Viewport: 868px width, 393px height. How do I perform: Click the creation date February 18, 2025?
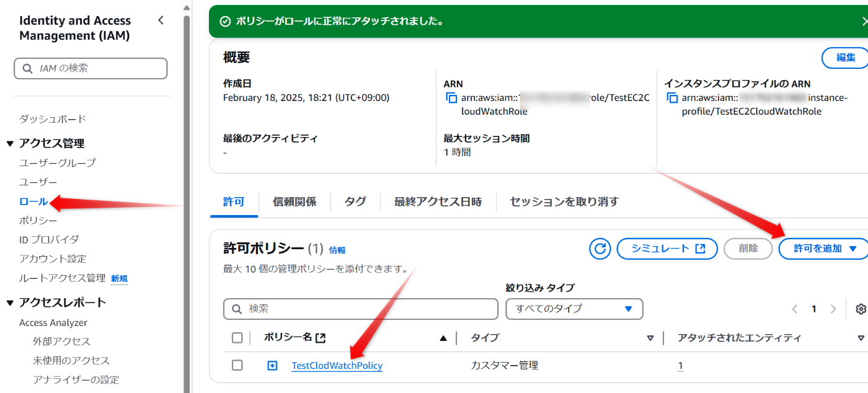coord(306,97)
